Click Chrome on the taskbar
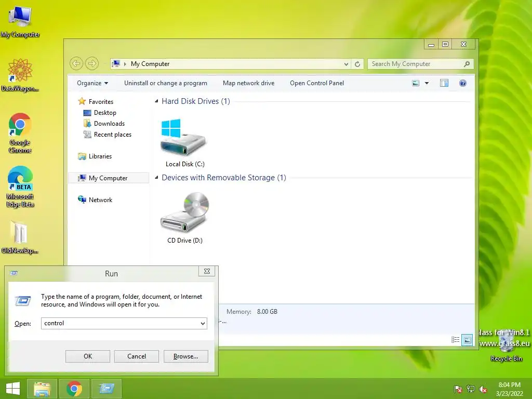The width and height of the screenshot is (532, 399). 74,389
